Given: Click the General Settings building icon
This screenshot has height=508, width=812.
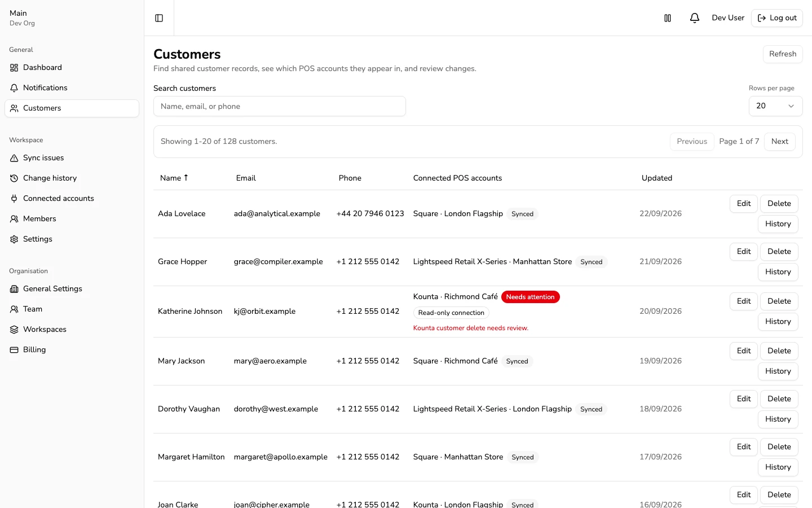Looking at the screenshot, I should [14, 289].
